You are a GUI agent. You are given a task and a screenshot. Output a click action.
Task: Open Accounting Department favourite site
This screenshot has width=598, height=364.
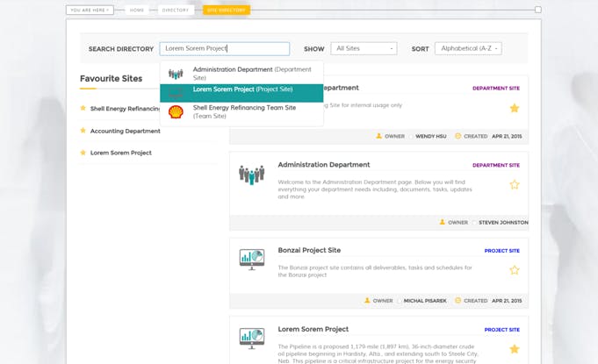125,131
